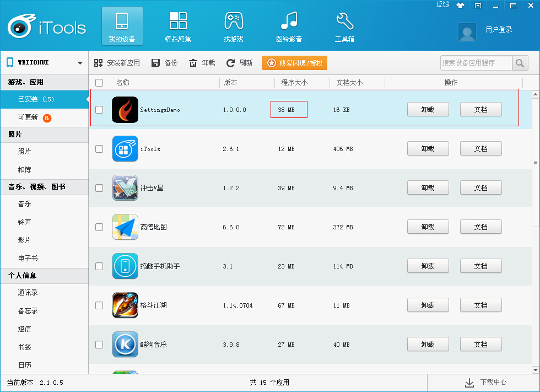Click the app list scrollbar up arrow
This screenshot has height=392, width=540.
click(535, 94)
